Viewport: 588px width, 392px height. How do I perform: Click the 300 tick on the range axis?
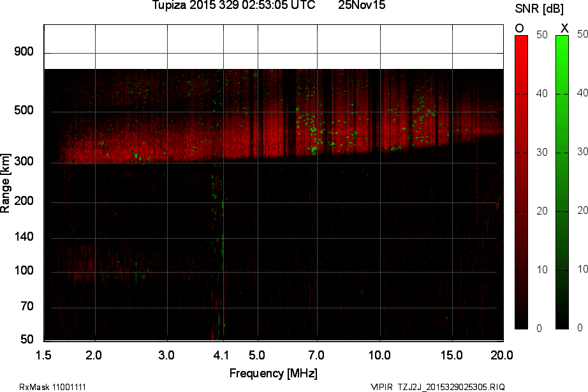coord(24,162)
